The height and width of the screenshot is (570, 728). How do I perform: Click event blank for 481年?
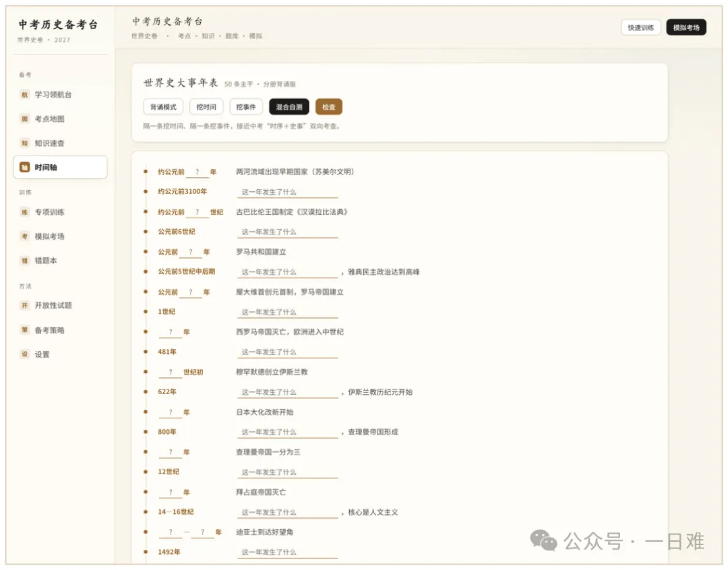tap(287, 352)
